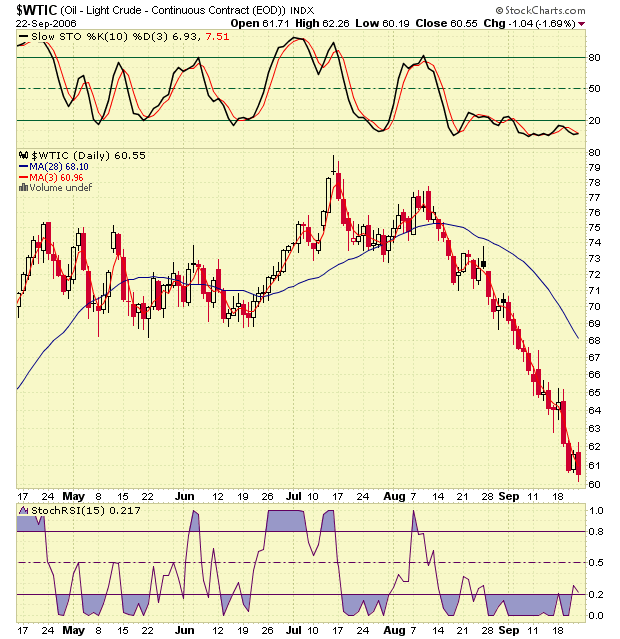Click the copyright symbol beside StockCharts.com

(x=499, y=10)
